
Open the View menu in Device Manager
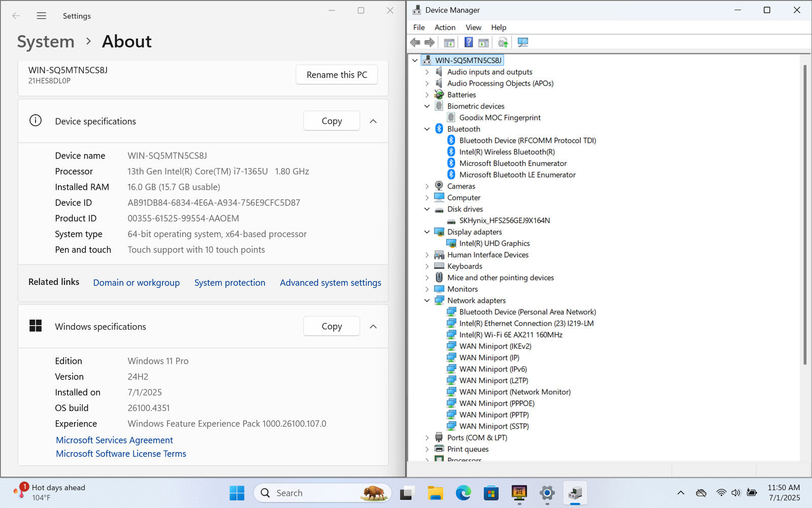coord(473,27)
